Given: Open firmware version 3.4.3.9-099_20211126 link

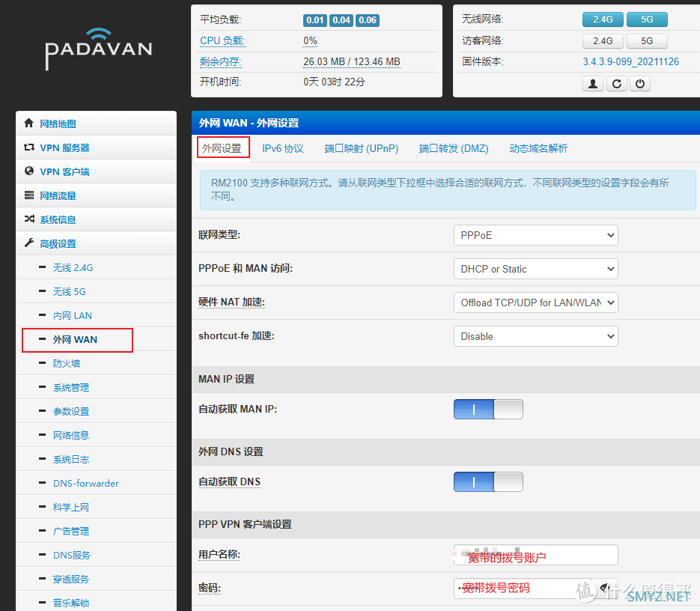Looking at the screenshot, I should [x=631, y=61].
